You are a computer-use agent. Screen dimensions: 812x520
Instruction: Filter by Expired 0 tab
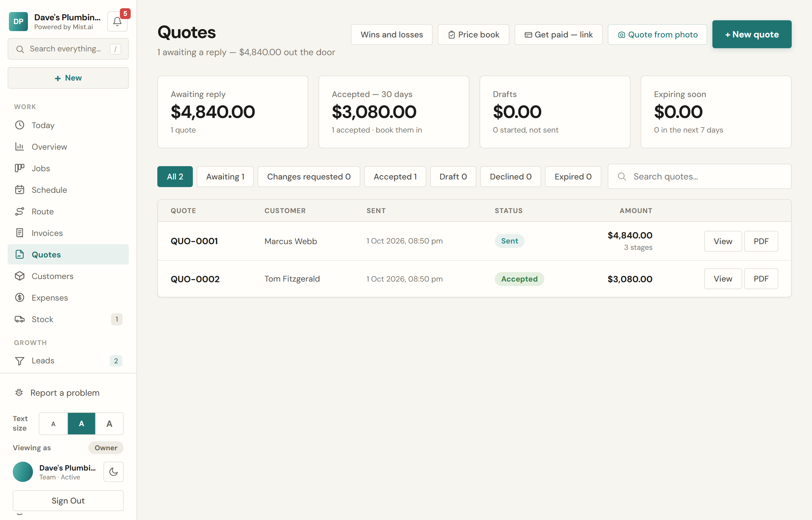tap(573, 177)
